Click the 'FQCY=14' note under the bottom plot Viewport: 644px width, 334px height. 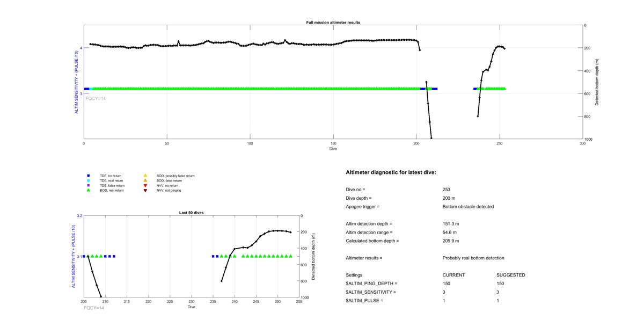pyautogui.click(x=94, y=308)
